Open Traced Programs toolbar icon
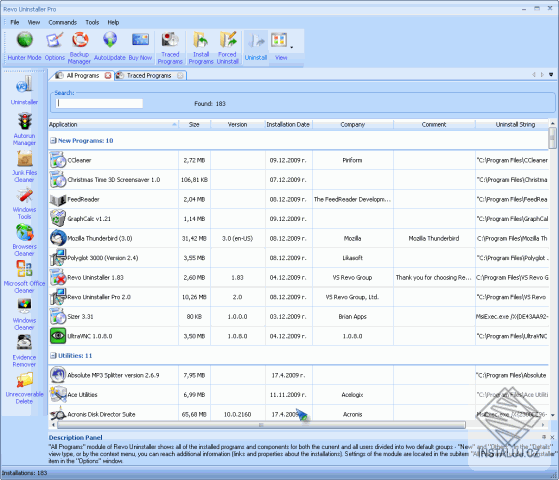559x480 pixels. click(170, 40)
